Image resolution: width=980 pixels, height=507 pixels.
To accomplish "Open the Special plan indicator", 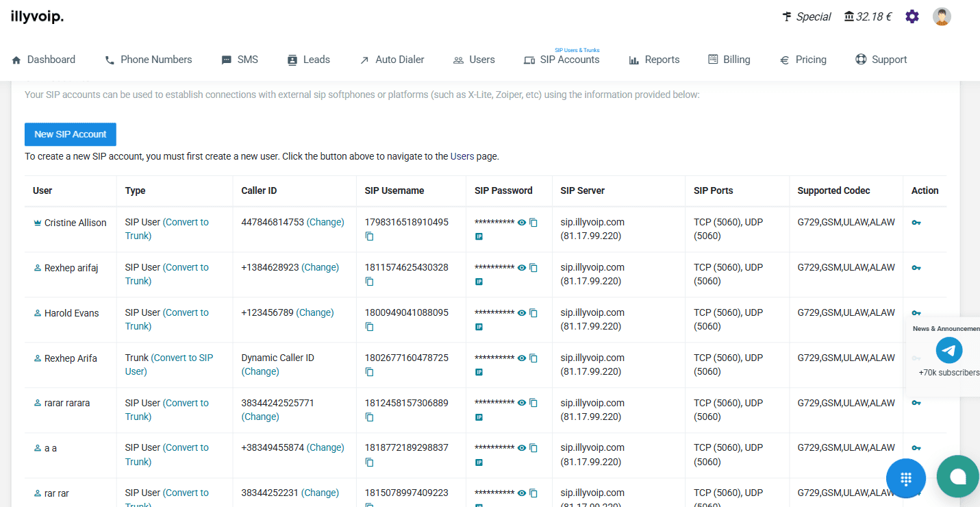I will 807,16.
